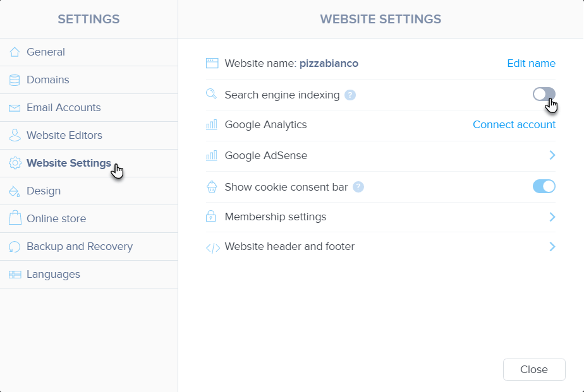Open Membership settings chevron arrow
Image resolution: width=584 pixels, height=392 pixels.
click(552, 217)
